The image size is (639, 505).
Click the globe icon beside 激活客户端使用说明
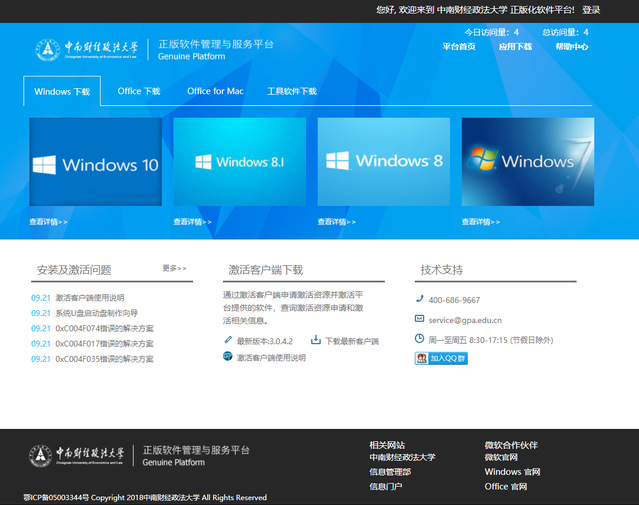[x=228, y=356]
